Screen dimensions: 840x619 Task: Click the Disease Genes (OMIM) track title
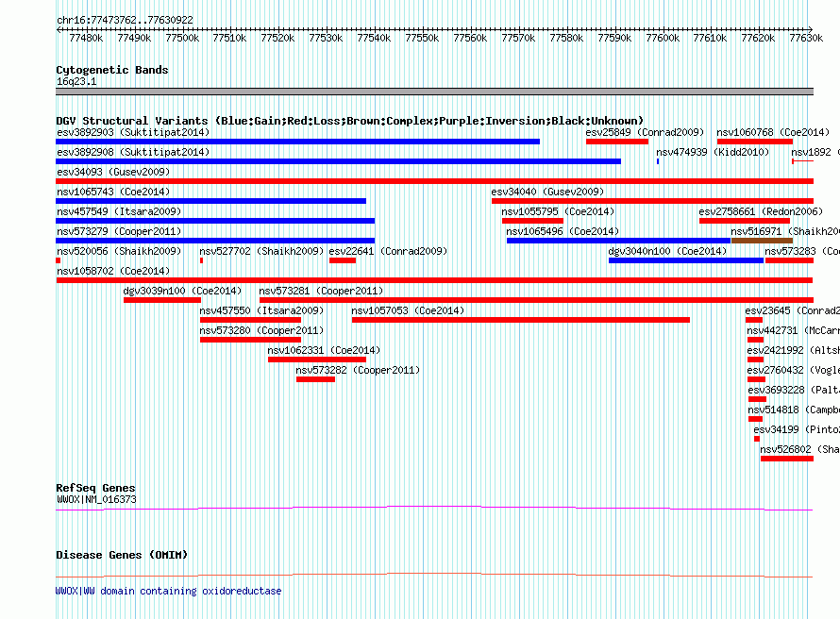[x=122, y=555]
